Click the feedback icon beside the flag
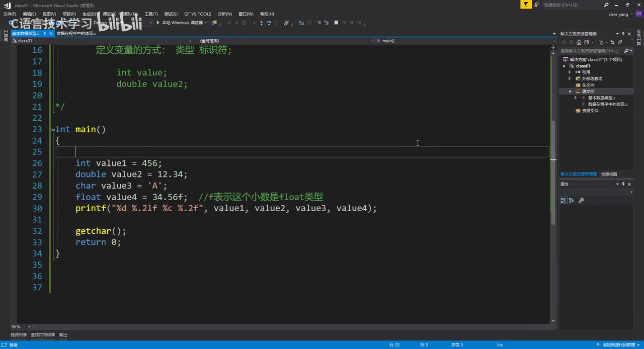Viewport: 644px width, 349px height. (x=537, y=5)
